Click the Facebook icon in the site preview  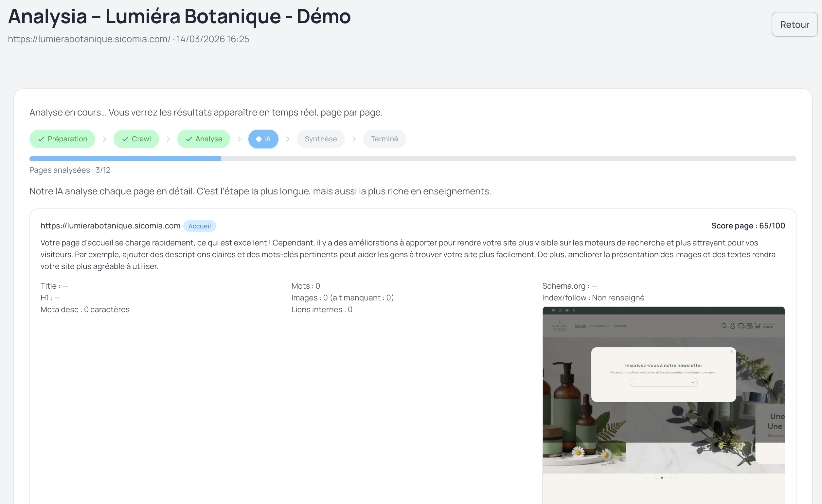(554, 311)
